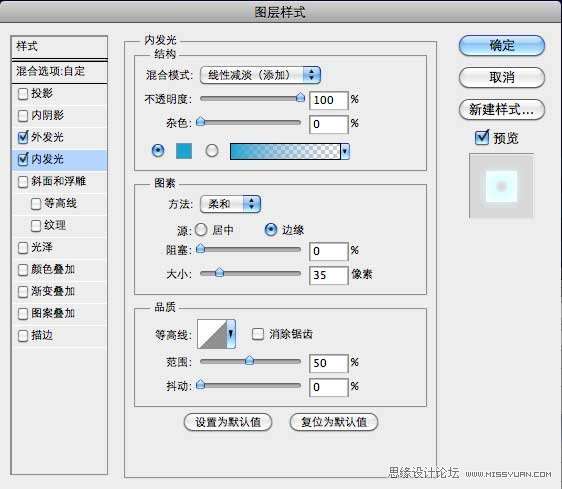Click the 阻塞 choke slider handle

pos(201,248)
